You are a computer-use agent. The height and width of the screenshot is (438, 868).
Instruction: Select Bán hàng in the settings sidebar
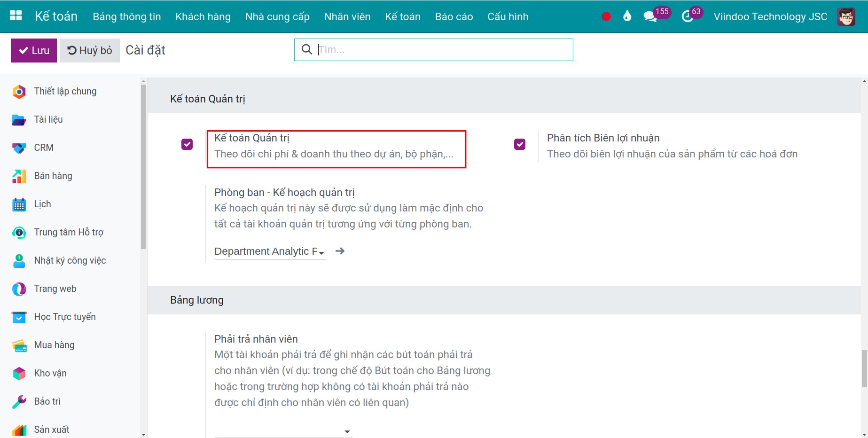(53, 176)
